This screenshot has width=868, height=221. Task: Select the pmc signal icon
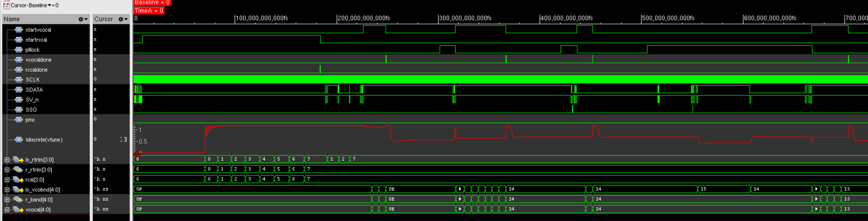(19, 119)
